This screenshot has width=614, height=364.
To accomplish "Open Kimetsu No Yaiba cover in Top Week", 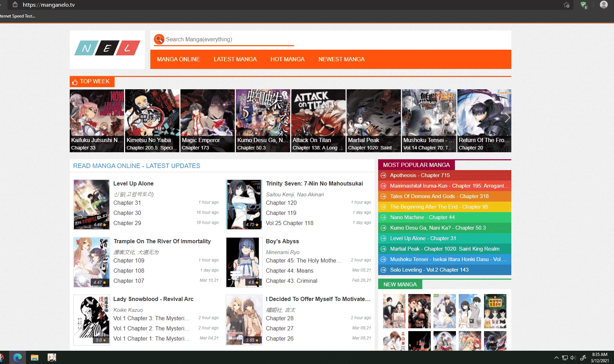I will coord(152,121).
